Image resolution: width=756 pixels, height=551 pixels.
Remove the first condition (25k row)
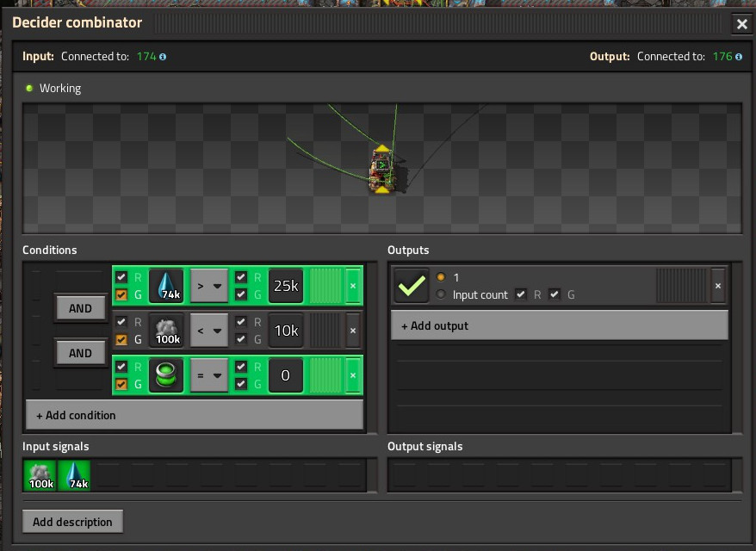[353, 286]
